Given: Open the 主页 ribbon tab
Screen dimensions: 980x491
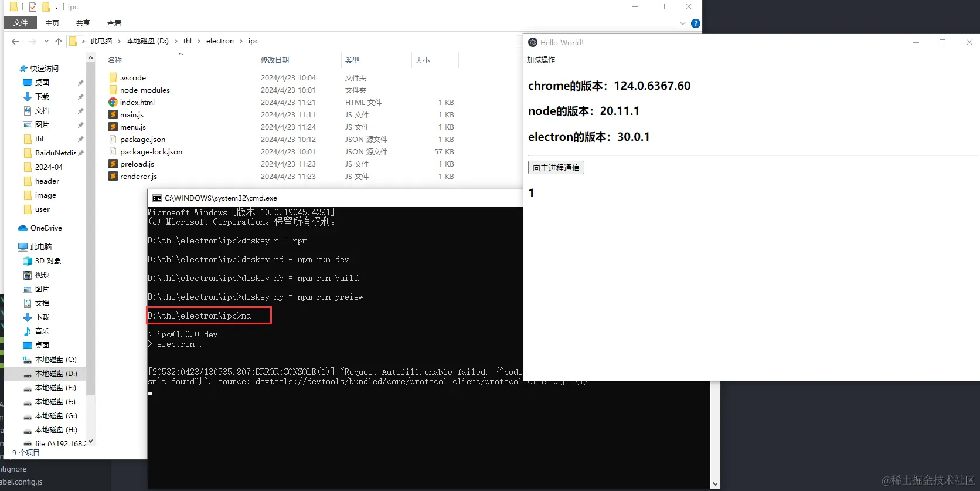Looking at the screenshot, I should pyautogui.click(x=52, y=23).
